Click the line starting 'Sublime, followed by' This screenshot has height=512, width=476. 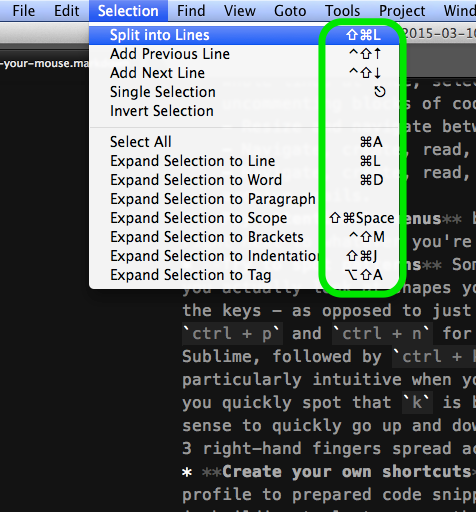(x=329, y=357)
